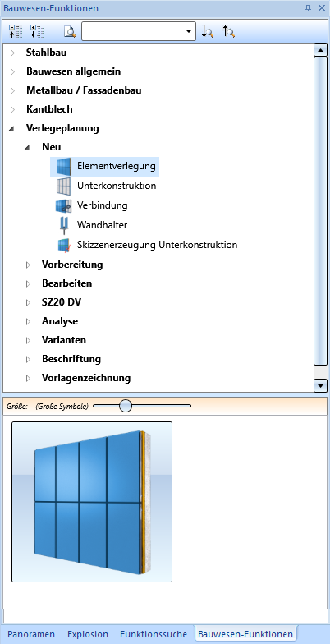Choose the Verbindung function text
Viewport: 330px width, 644px height.
coord(102,205)
